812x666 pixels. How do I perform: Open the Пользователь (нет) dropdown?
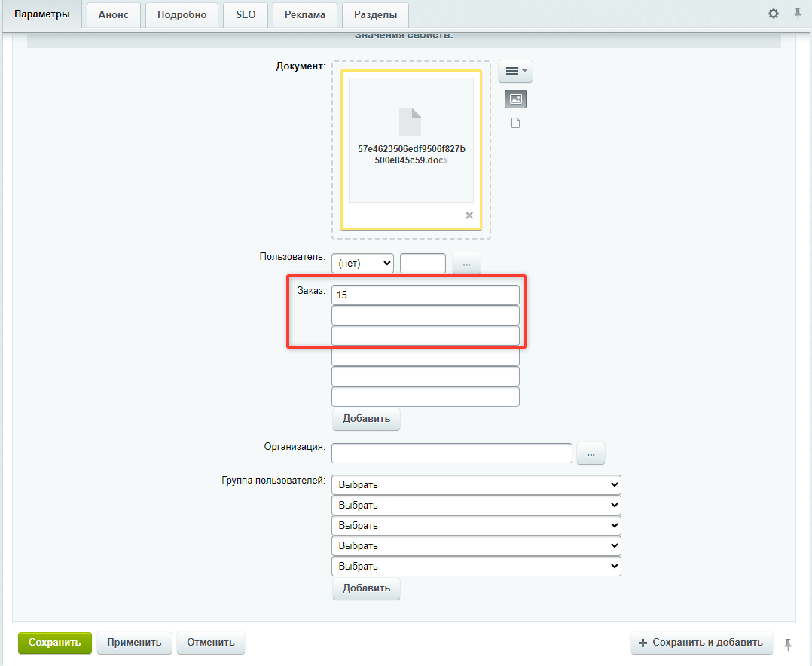coord(362,263)
